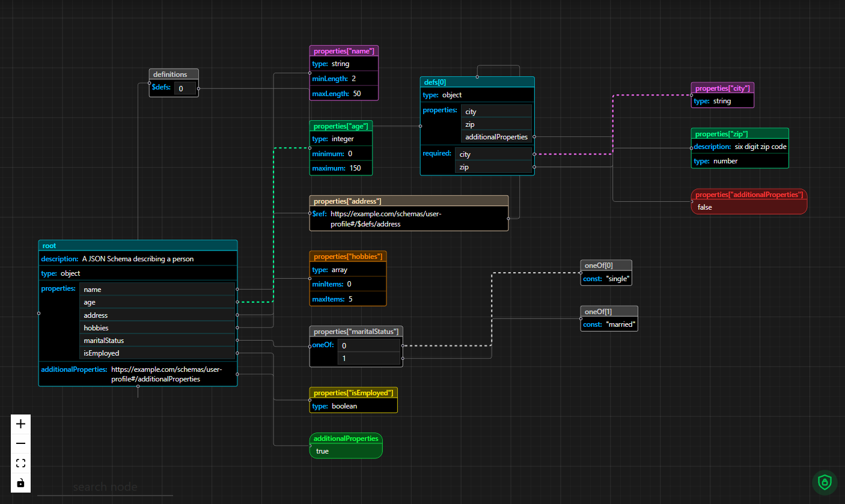Select the oneOf[1] node title

click(x=609, y=311)
